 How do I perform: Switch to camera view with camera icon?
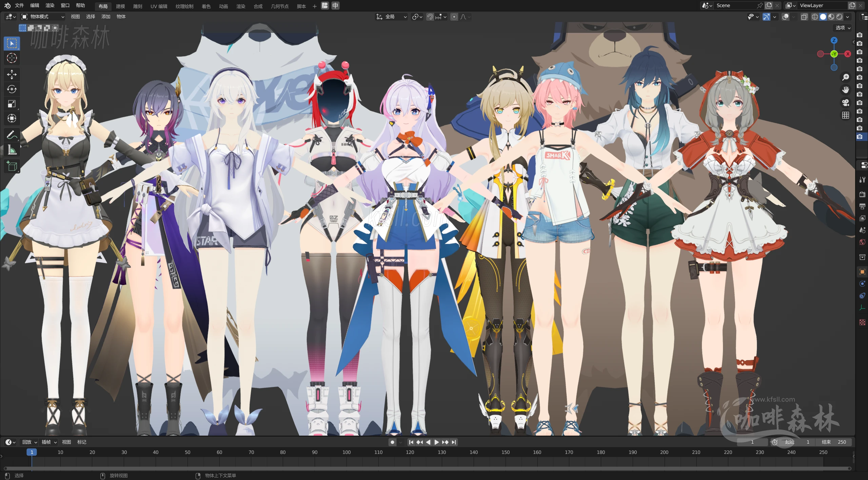click(x=846, y=103)
